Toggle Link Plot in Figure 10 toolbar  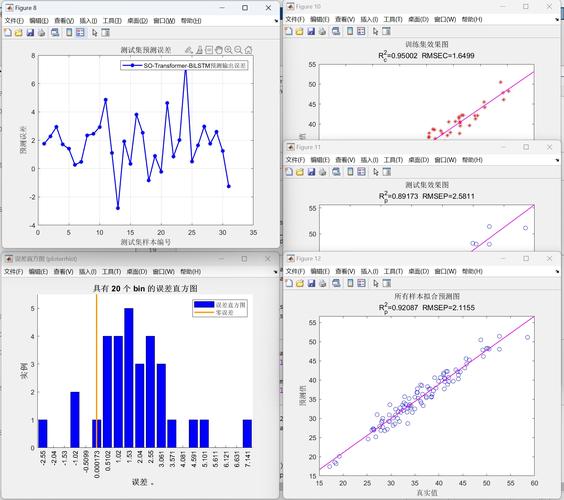336,31
